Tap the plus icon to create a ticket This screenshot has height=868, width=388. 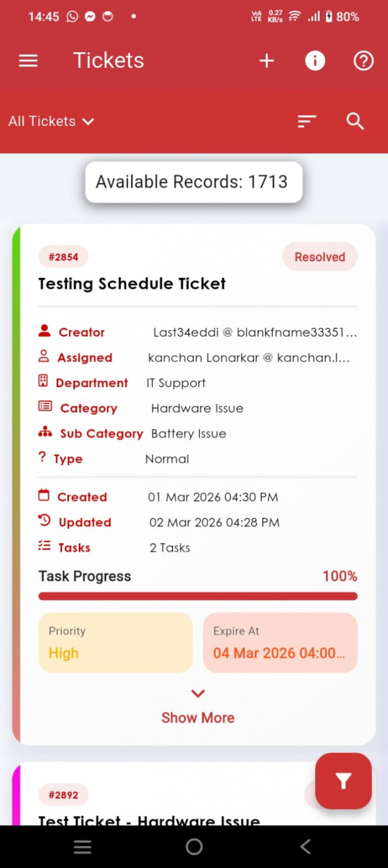click(266, 60)
